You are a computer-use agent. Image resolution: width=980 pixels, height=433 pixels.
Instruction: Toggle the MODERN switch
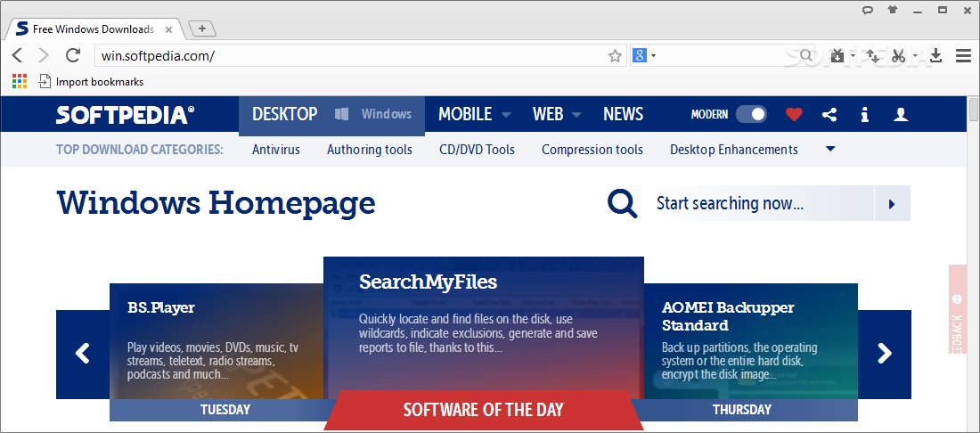[751, 114]
